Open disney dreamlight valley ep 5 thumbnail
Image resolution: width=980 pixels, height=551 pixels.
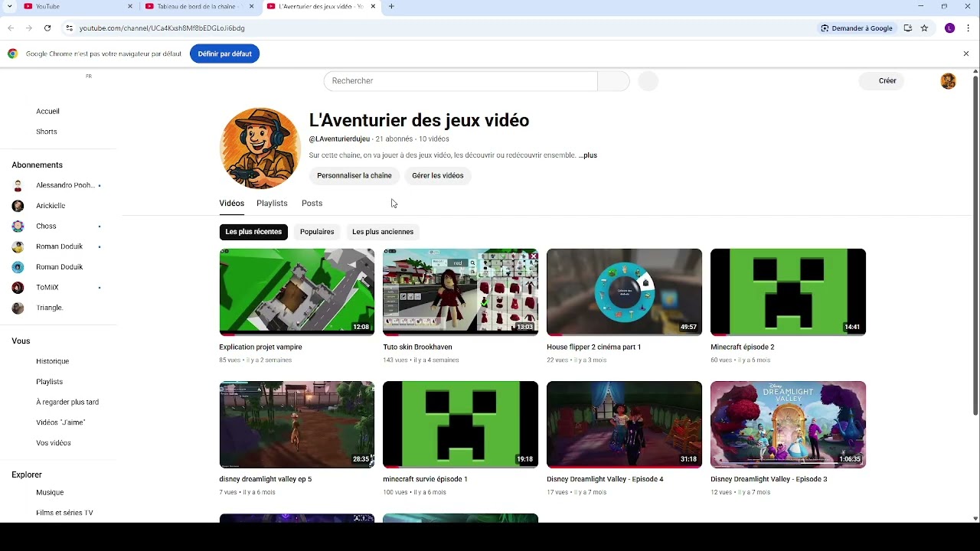(297, 425)
